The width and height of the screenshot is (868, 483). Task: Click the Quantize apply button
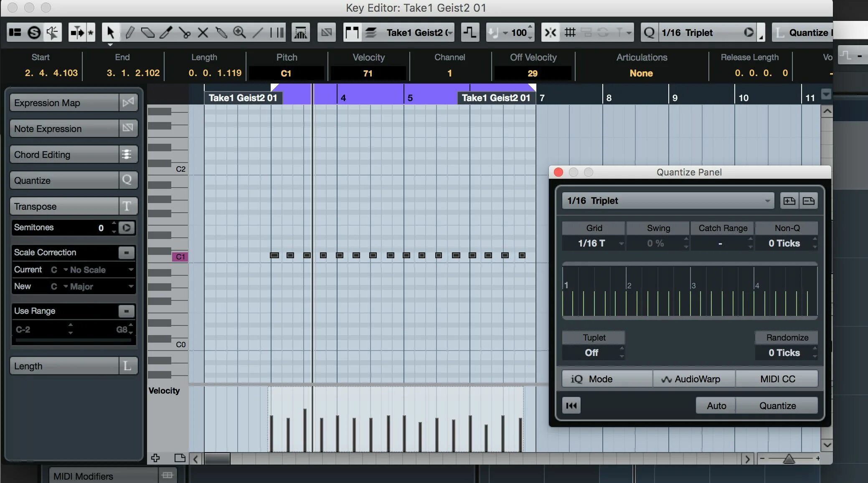click(x=777, y=406)
